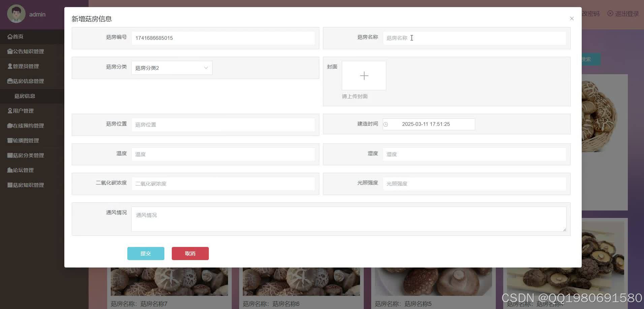644x309 pixels.
Task: Open 首页 home icon in sidebar
Action: coord(10,36)
